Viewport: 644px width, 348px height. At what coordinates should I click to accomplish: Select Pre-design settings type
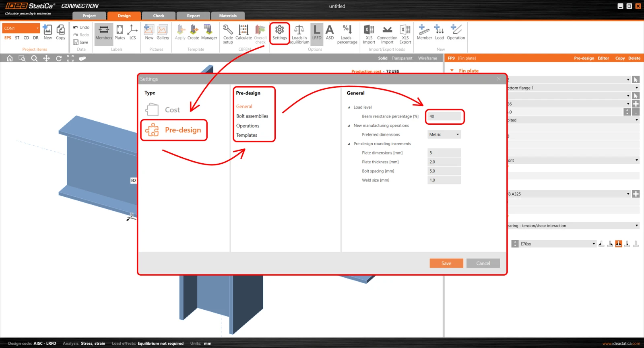coord(174,130)
